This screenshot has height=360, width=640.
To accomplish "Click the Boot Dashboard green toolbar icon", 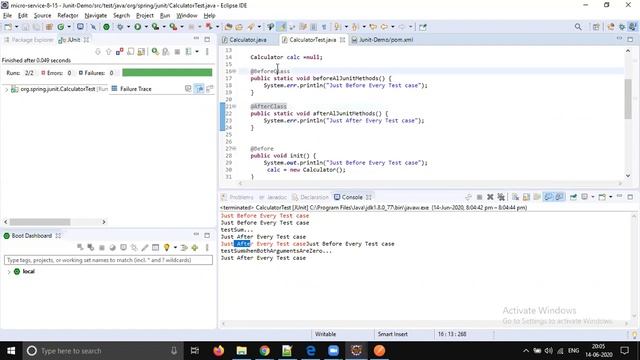I will [106, 27].
